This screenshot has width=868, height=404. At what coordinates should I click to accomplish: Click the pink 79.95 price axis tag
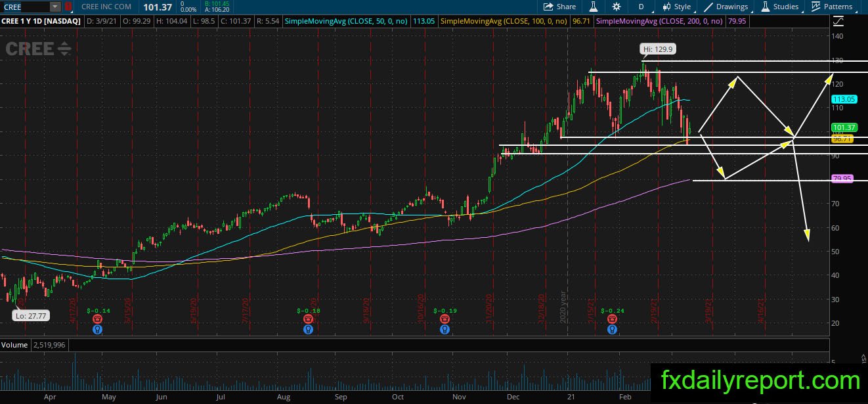pos(842,179)
